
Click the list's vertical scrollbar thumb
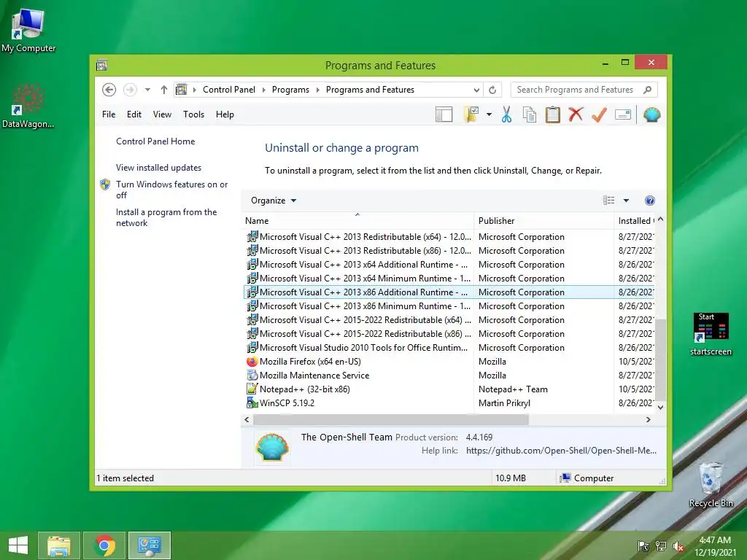[660, 360]
